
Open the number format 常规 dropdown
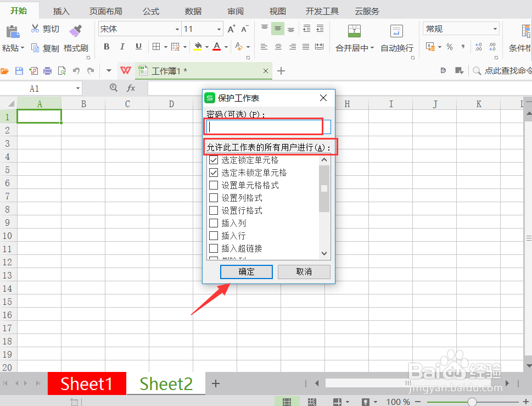tap(495, 29)
